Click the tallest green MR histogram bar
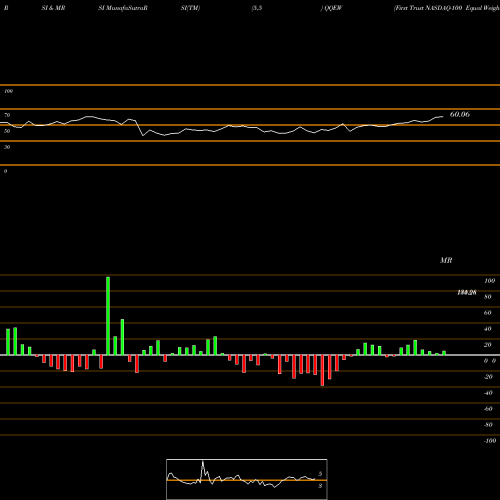 (108, 316)
